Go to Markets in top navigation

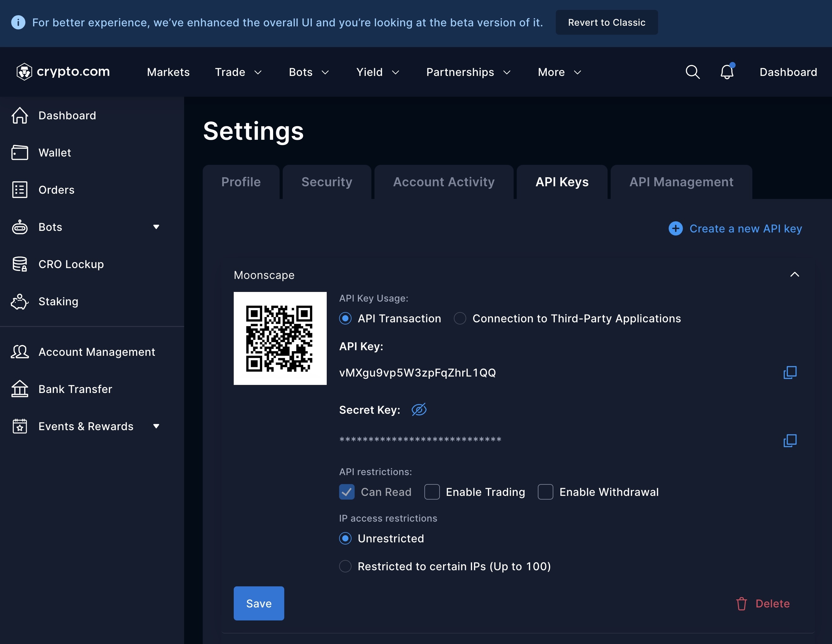pos(168,72)
